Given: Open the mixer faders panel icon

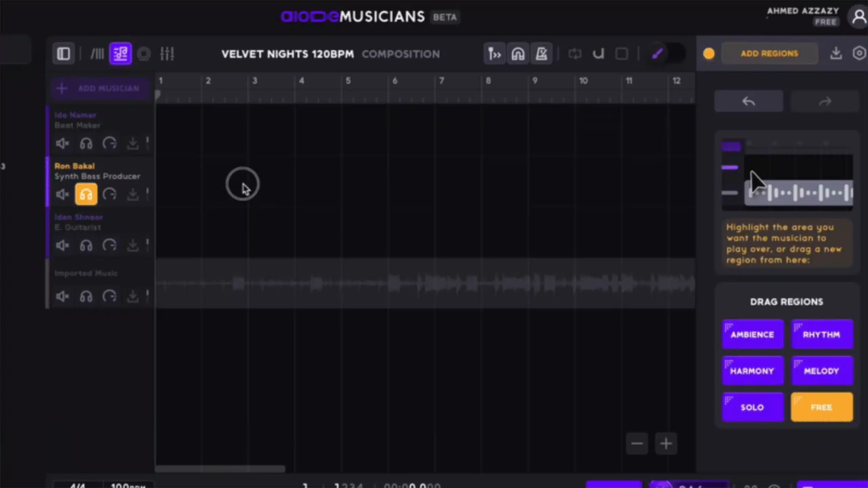Looking at the screenshot, I should (167, 53).
